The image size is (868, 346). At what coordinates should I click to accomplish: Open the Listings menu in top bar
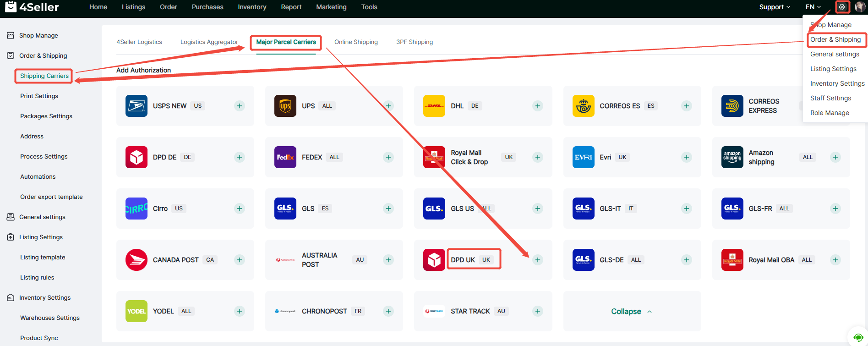point(133,7)
